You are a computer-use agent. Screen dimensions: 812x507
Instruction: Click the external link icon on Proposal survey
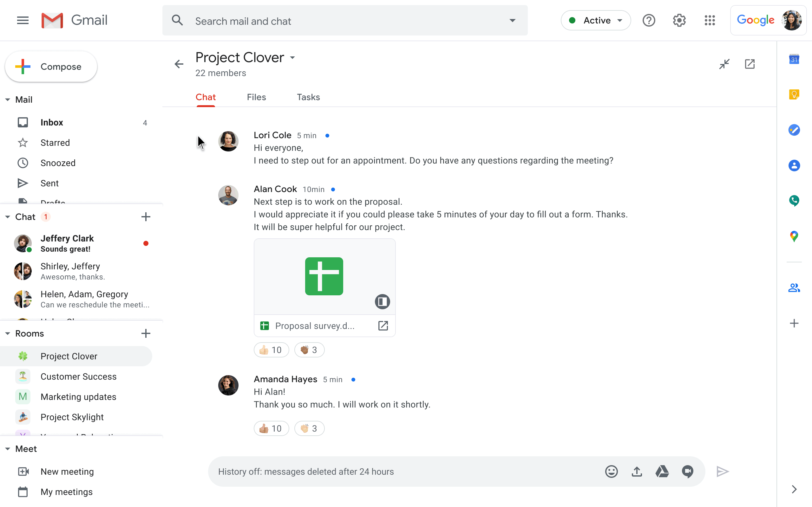(x=383, y=325)
